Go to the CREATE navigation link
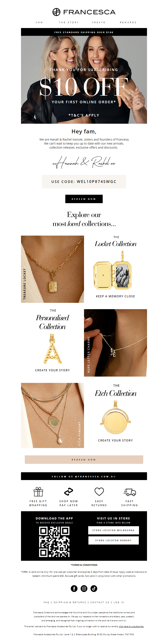The height and width of the screenshot is (644, 168). click(x=98, y=23)
